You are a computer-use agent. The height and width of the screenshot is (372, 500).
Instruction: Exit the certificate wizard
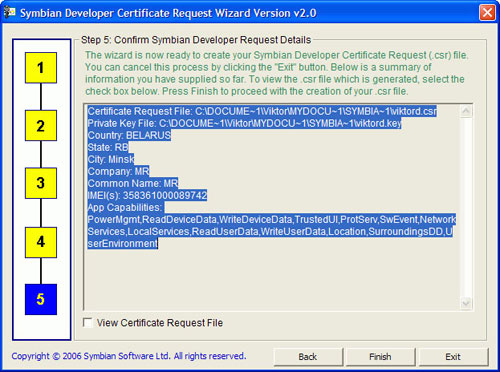pos(453,357)
